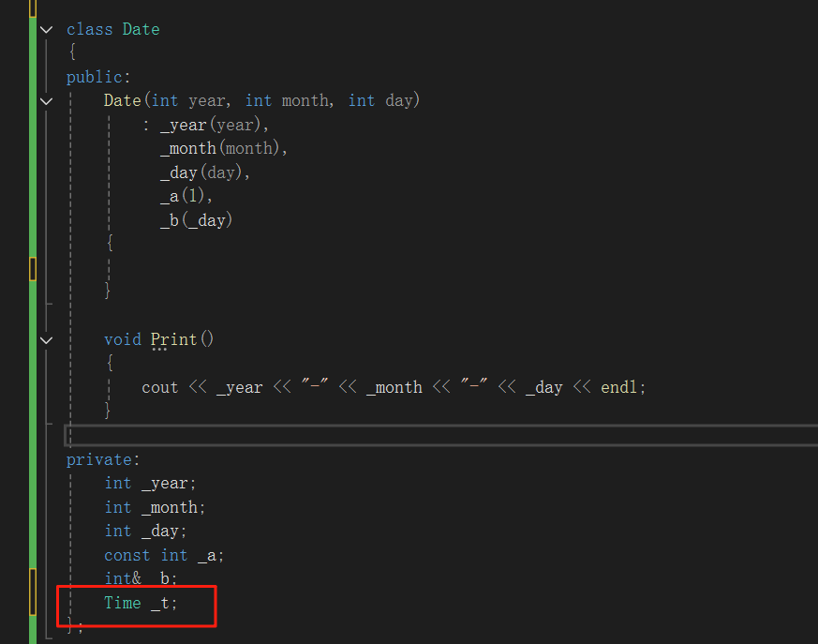Click the 'void' keyword before Print
The height and width of the screenshot is (644, 818).
[123, 339]
